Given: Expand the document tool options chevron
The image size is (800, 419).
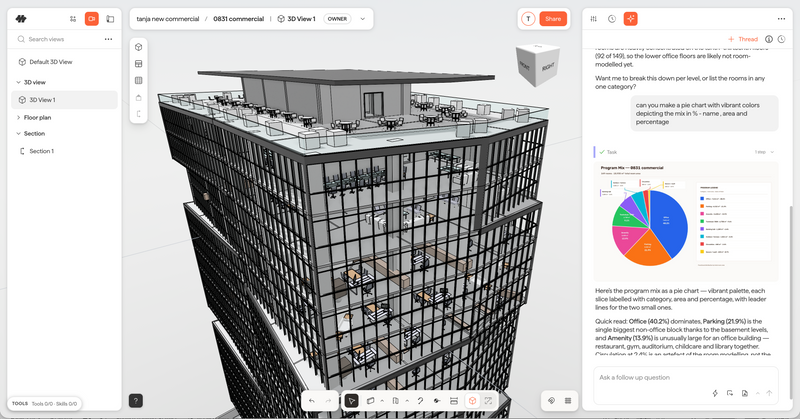Looking at the screenshot, I should [x=407, y=401].
